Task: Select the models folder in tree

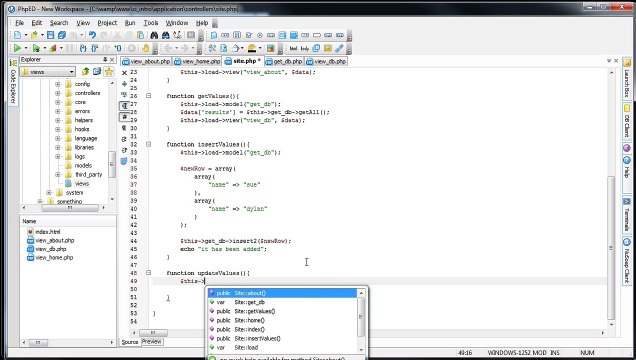Action: (x=79, y=166)
